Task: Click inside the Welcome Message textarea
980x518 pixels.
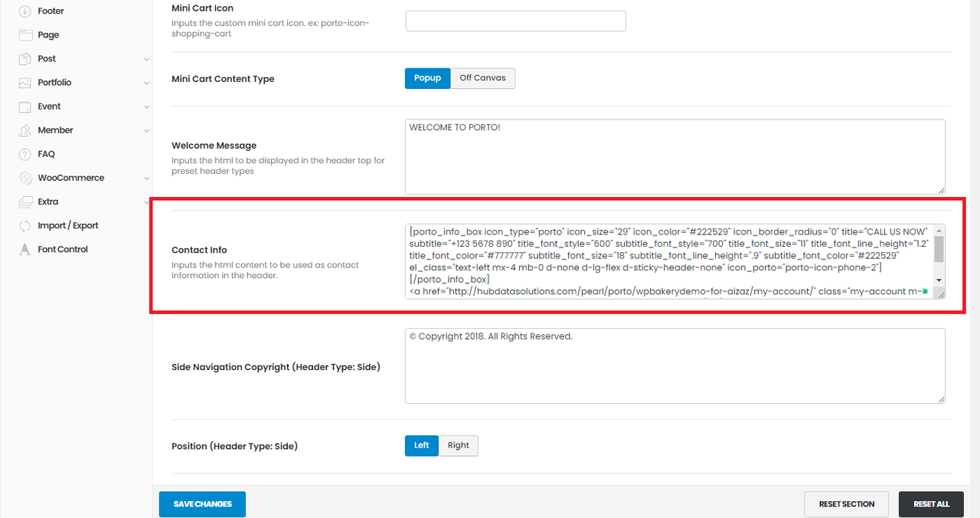Action: point(675,156)
